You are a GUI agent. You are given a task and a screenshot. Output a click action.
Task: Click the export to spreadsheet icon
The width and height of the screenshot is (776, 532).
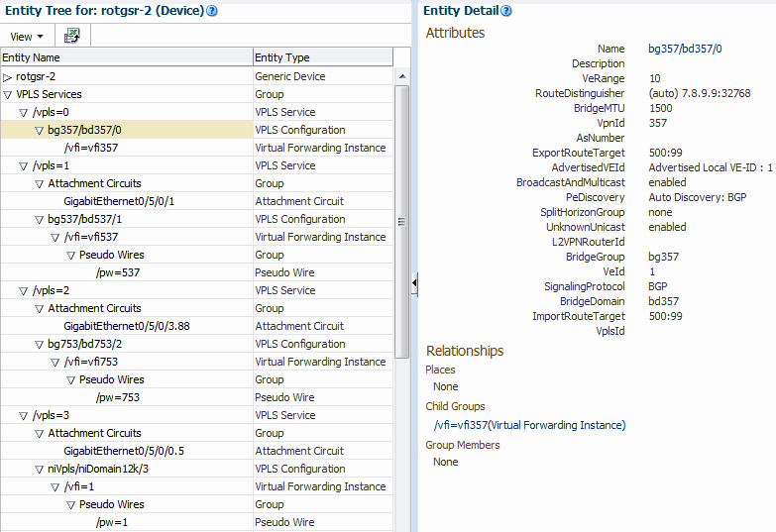coord(72,36)
